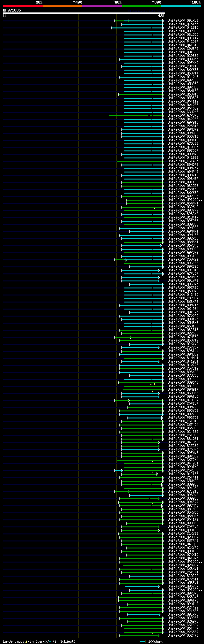The image size is (204, 644).
Task: Open hit UniRef100_Q75T55
Action: pos(183,24)
